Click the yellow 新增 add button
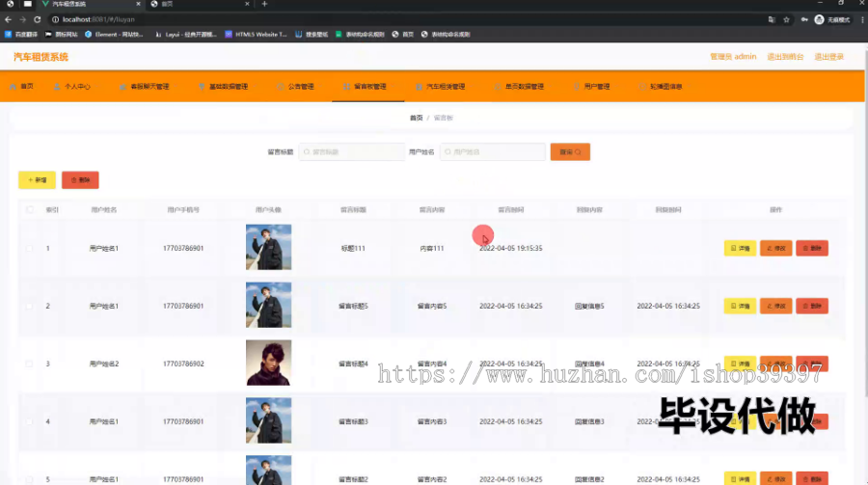Image resolution: width=868 pixels, height=485 pixels. (x=37, y=180)
